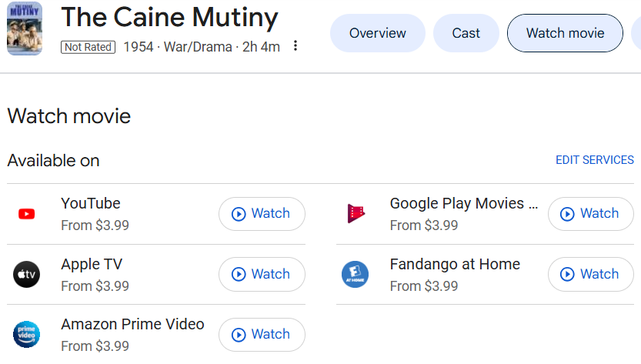This screenshot has height=364, width=641.
Task: Click the Amazon Prime Video logo icon
Action: (26, 335)
